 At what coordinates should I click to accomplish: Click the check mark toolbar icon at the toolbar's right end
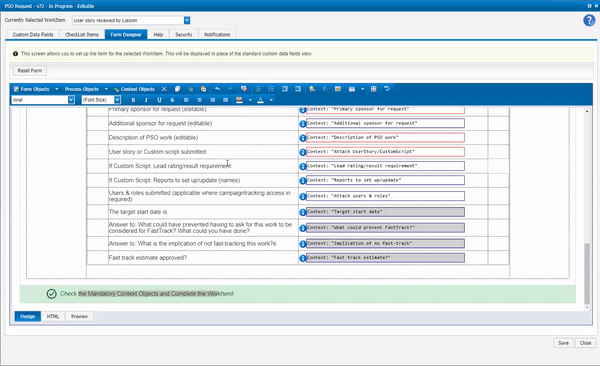click(387, 89)
